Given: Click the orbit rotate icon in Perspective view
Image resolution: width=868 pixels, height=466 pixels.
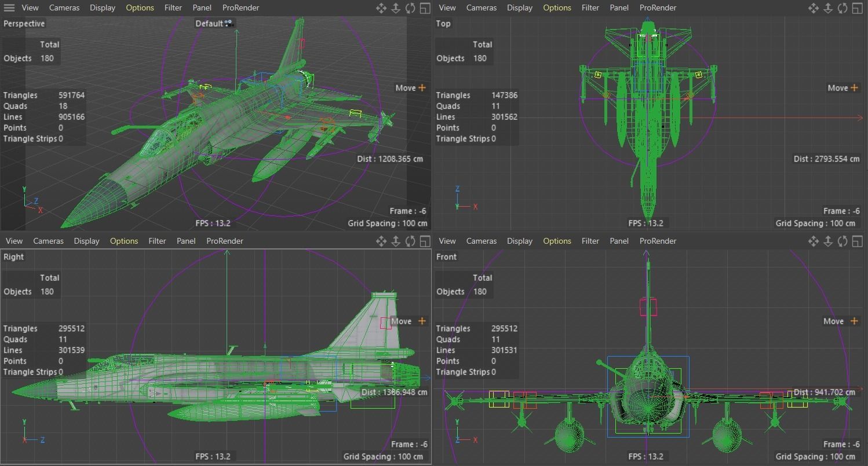Looking at the screenshot, I should [x=410, y=8].
